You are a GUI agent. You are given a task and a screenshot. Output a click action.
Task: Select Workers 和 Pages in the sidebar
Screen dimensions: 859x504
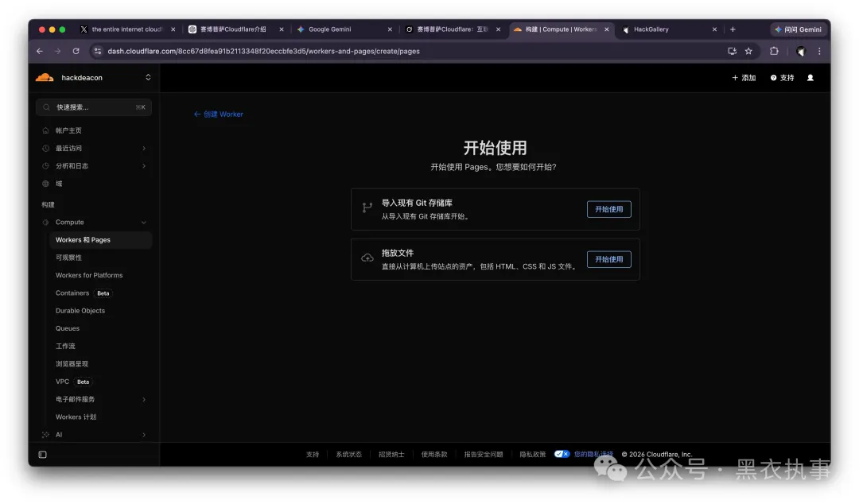(x=100, y=240)
